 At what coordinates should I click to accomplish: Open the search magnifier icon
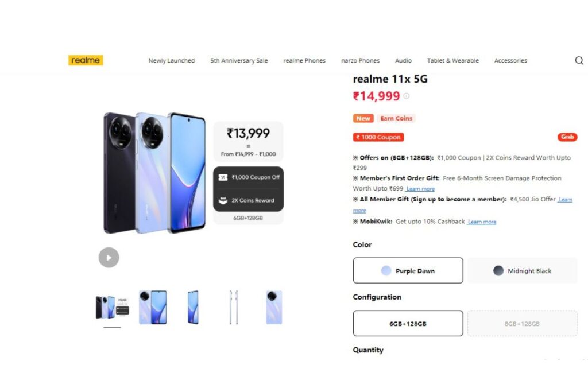point(579,60)
